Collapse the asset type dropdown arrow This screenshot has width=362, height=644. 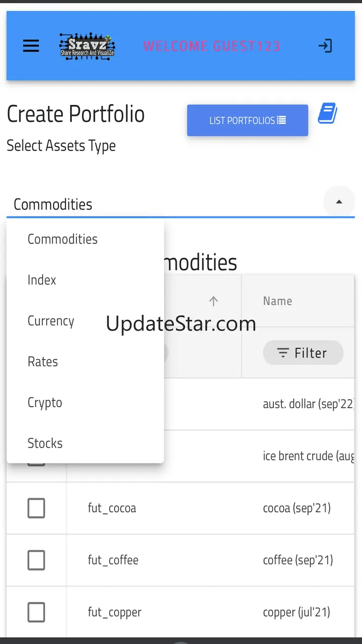[x=339, y=202]
